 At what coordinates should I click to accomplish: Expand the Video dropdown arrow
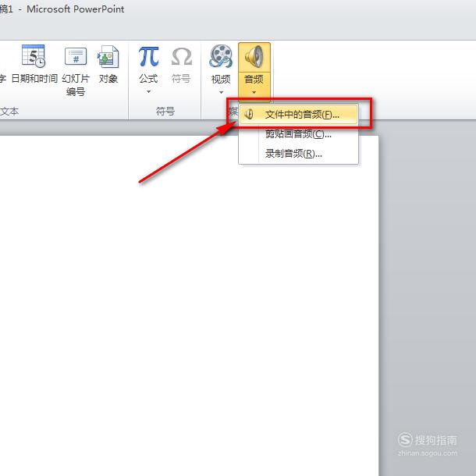point(221,92)
